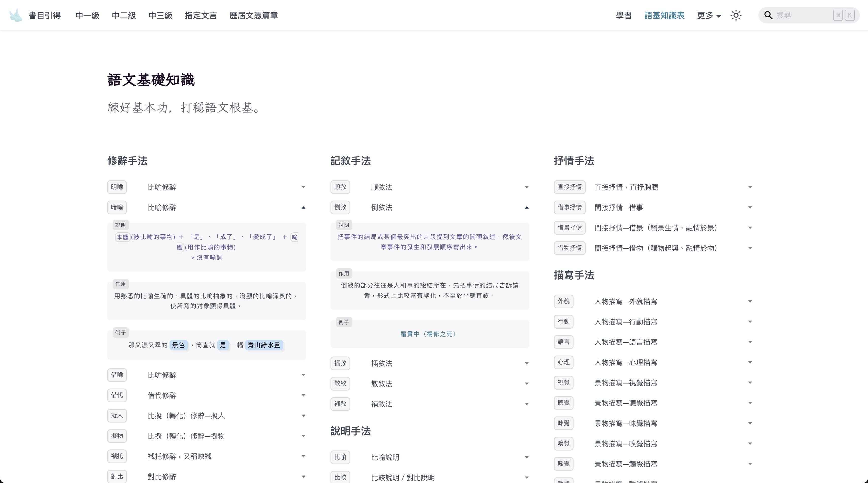Click the bird logo icon
This screenshot has width=868, height=483.
[16, 15]
